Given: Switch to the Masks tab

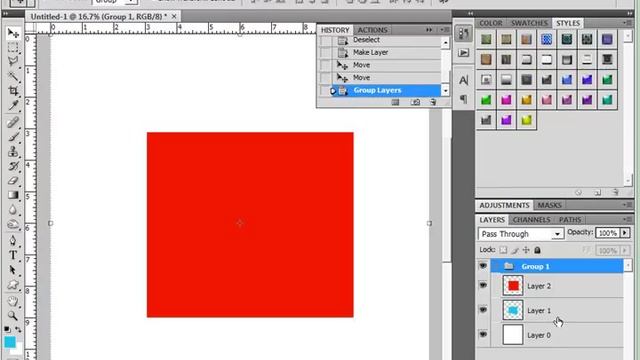Looking at the screenshot, I should pyautogui.click(x=549, y=205).
